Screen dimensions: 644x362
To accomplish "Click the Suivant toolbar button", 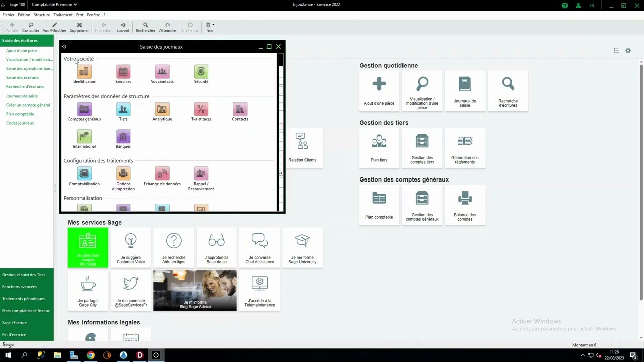I will 123,27.
